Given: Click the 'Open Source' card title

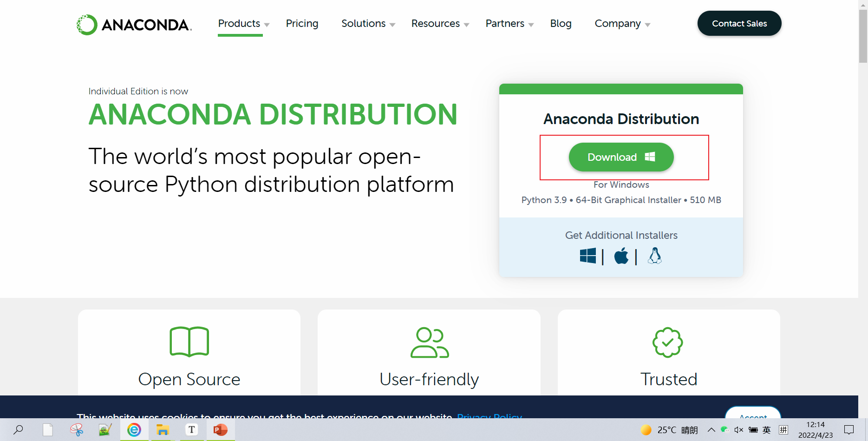Looking at the screenshot, I should click(189, 379).
